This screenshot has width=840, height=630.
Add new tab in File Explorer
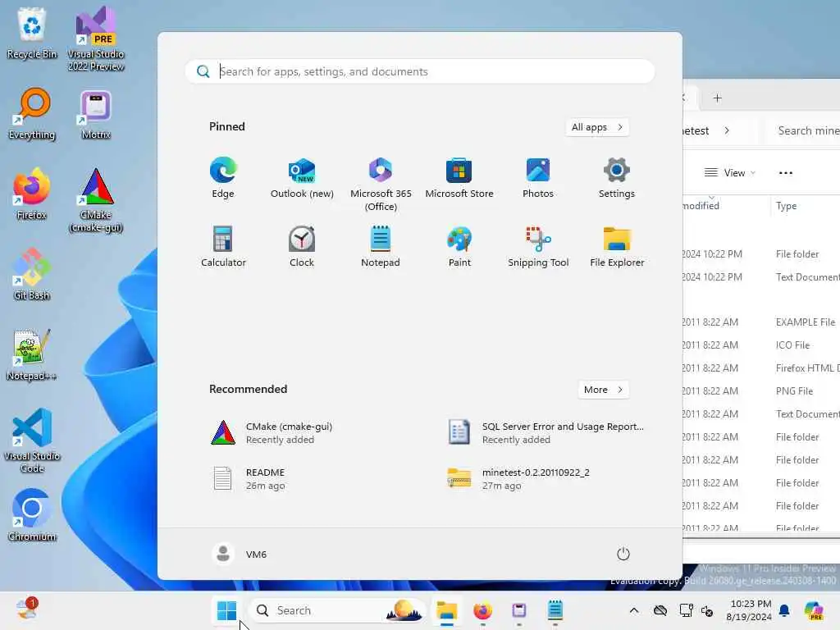coord(717,98)
